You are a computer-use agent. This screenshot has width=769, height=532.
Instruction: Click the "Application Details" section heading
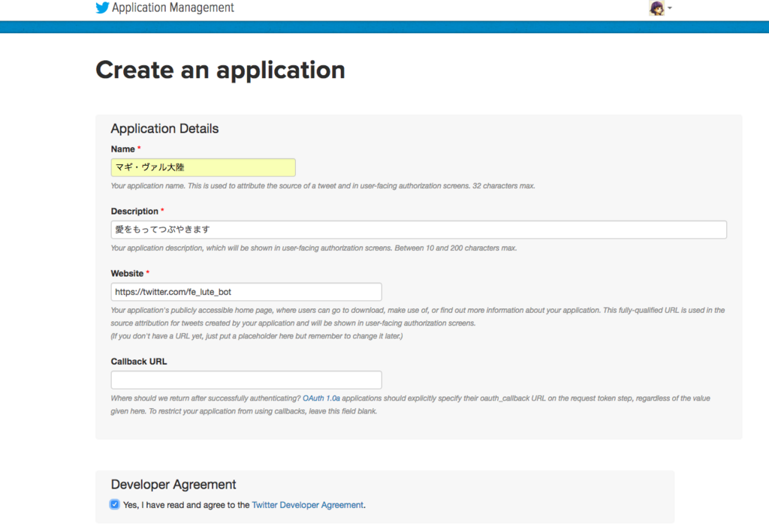tap(164, 128)
